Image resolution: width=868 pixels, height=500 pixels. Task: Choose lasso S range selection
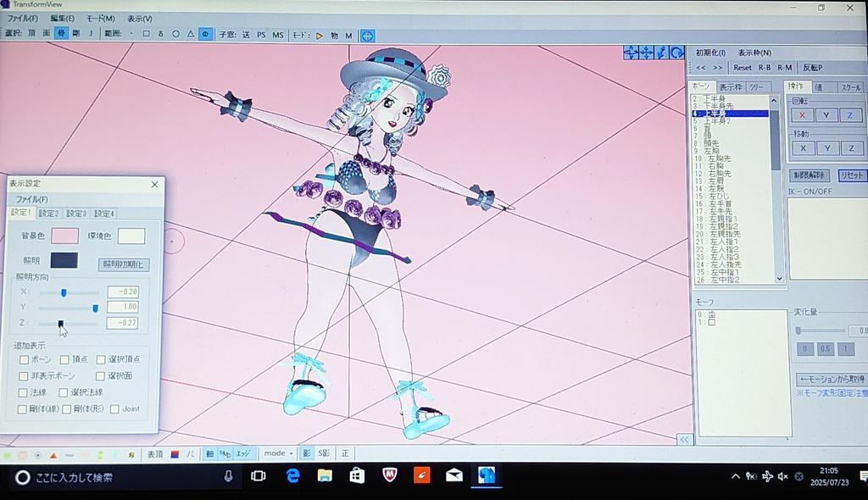(160, 35)
